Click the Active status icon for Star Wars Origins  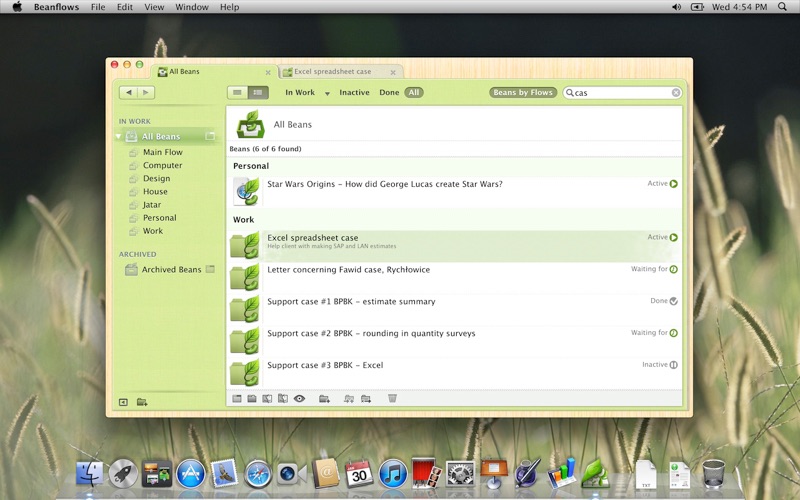tap(673, 184)
